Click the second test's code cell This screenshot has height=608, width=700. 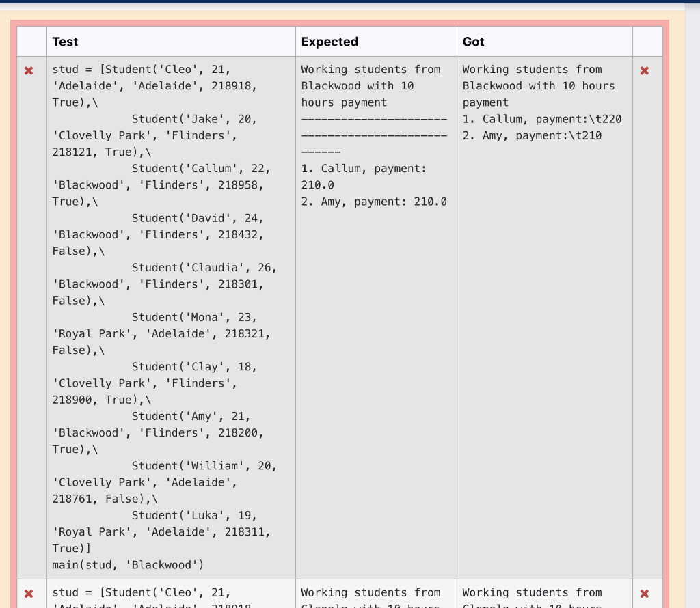tap(164, 594)
